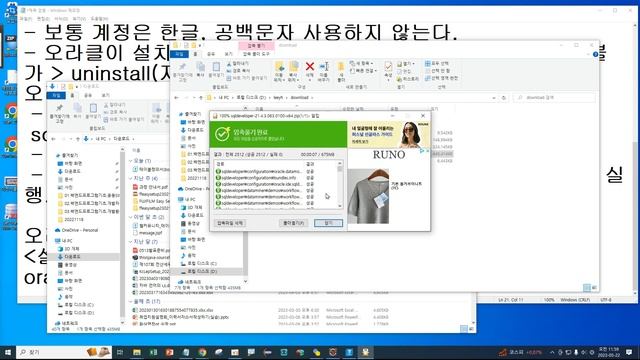
Task: Click 복사 (copy) icon in download window ribbon
Action: tap(200, 69)
